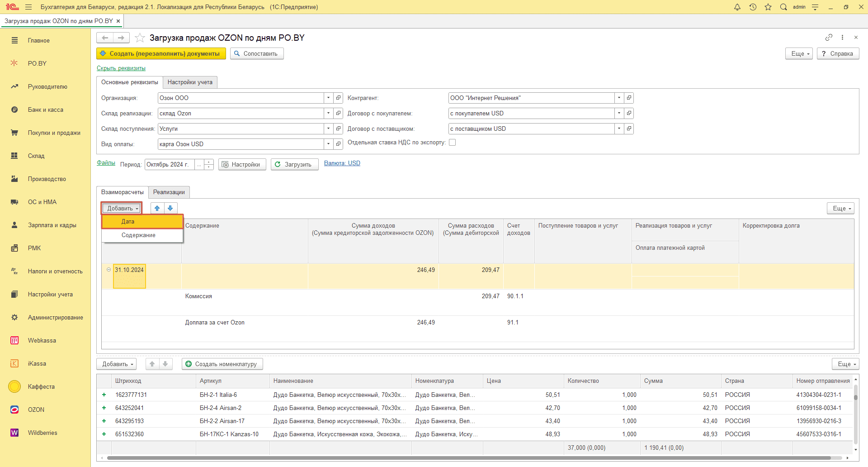Click the Загрузить button

tap(295, 164)
